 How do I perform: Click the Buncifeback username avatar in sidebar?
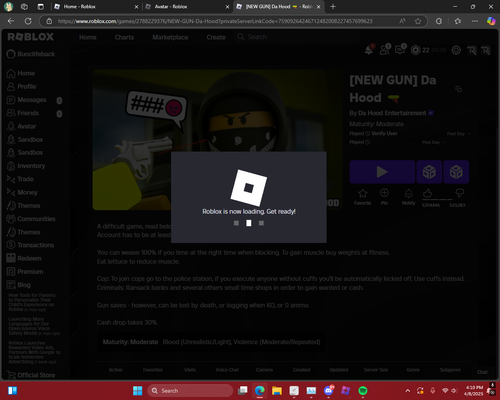pyautogui.click(x=11, y=54)
